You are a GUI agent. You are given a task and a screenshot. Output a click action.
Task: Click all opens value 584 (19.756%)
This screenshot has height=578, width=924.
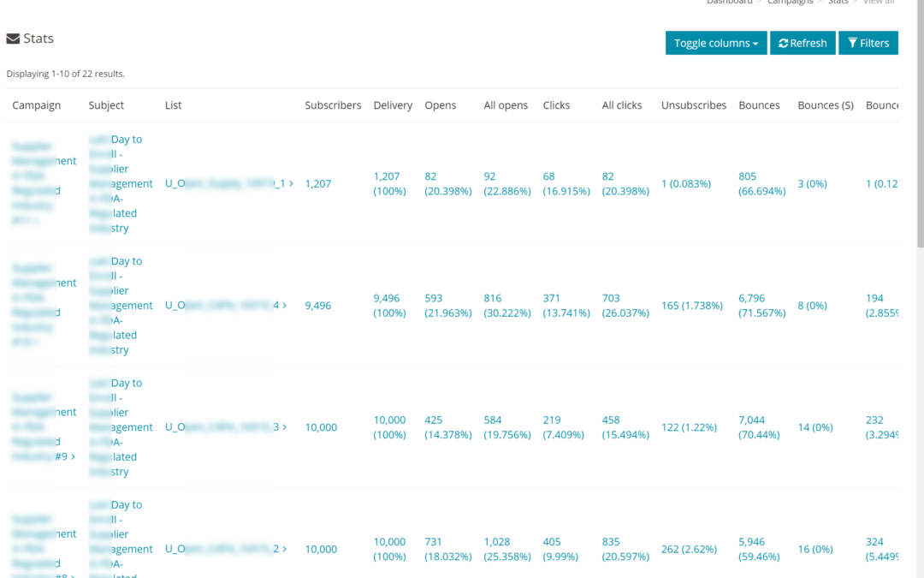[x=507, y=427]
